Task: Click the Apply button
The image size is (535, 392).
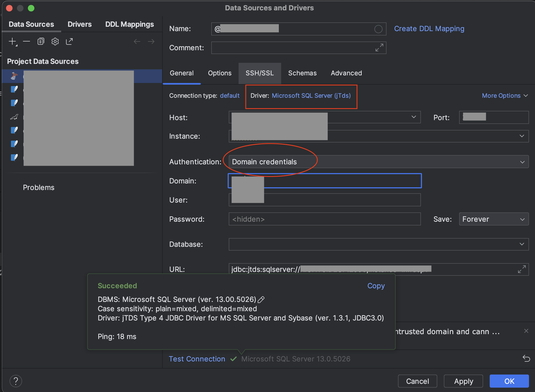Action: (x=463, y=381)
